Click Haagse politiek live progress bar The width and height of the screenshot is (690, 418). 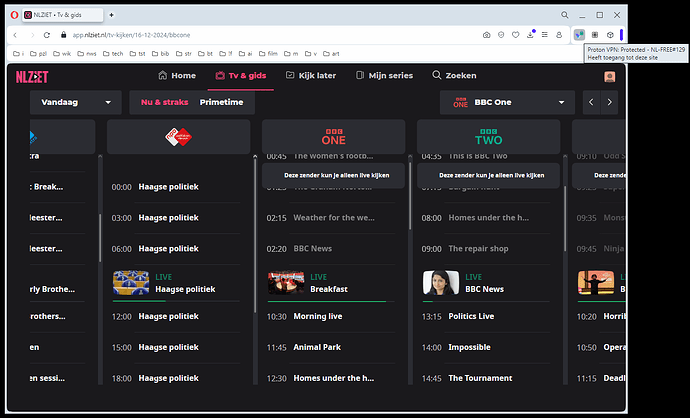tap(176, 301)
